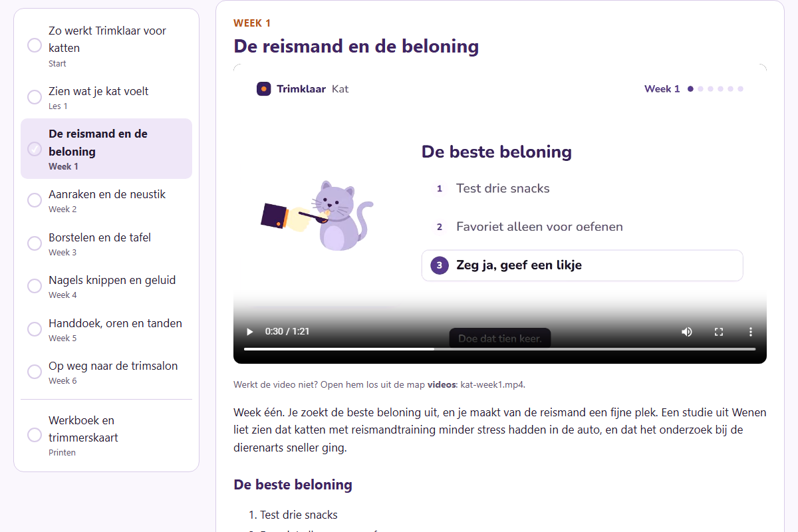Click the page heading 'De reismand en de beloning'

coord(356,47)
